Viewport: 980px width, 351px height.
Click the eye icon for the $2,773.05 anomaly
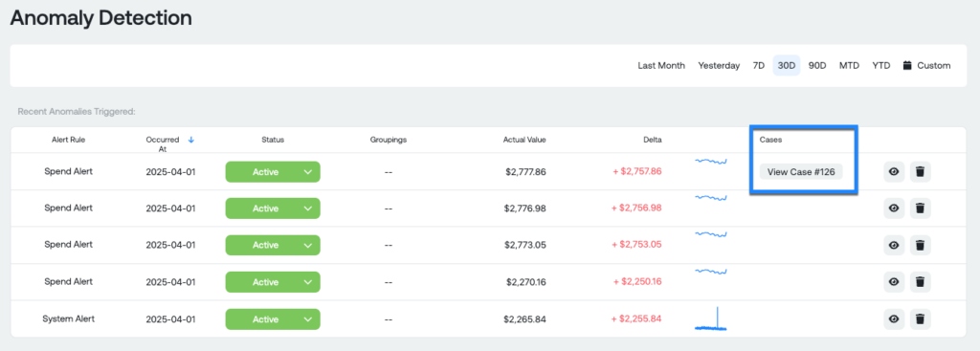[894, 245]
